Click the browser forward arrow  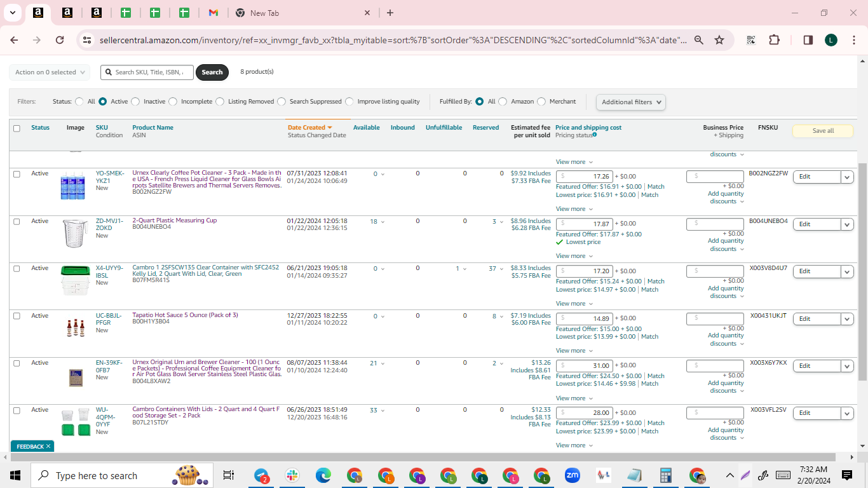[37, 40]
